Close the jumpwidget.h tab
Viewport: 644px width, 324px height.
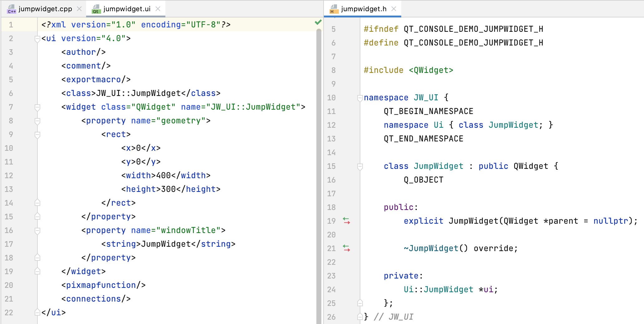click(x=394, y=9)
